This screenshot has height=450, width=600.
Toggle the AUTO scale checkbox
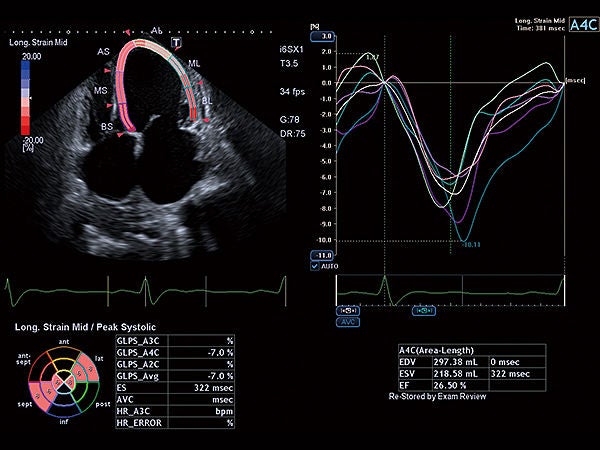point(315,266)
